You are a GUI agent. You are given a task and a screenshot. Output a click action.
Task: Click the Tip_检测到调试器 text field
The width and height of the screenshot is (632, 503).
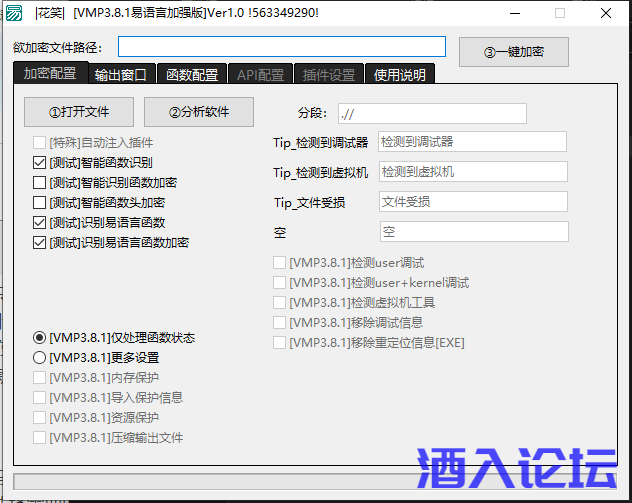pyautogui.click(x=472, y=141)
